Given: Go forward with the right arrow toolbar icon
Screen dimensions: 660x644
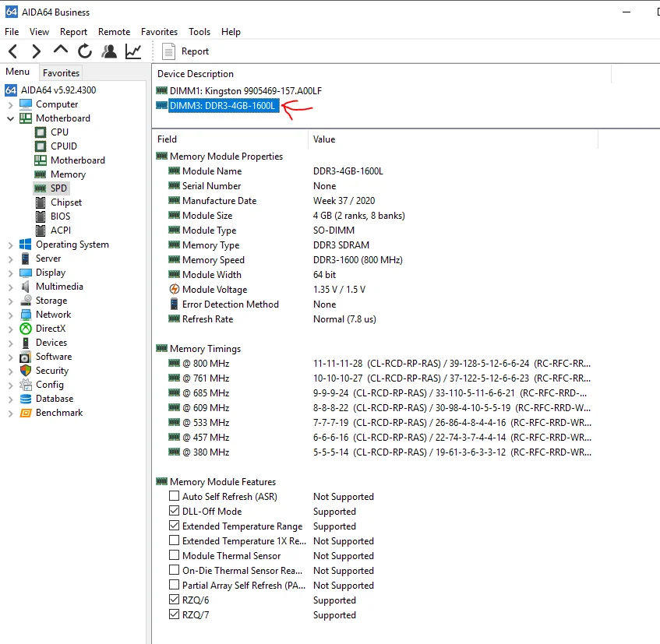Looking at the screenshot, I should click(37, 51).
